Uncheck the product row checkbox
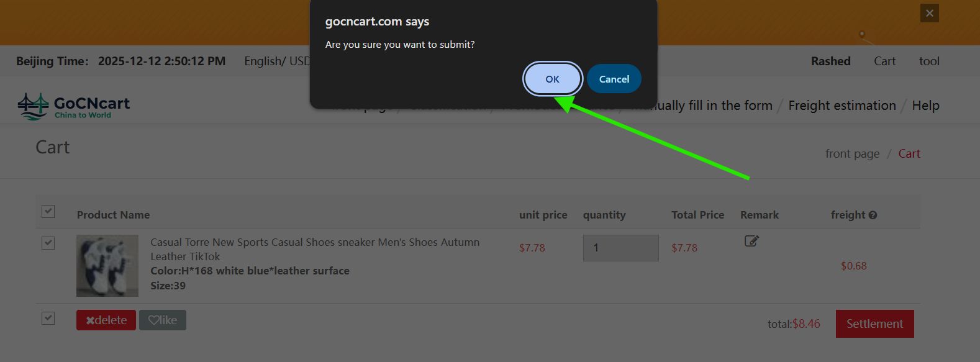Image resolution: width=980 pixels, height=362 pixels. tap(48, 243)
